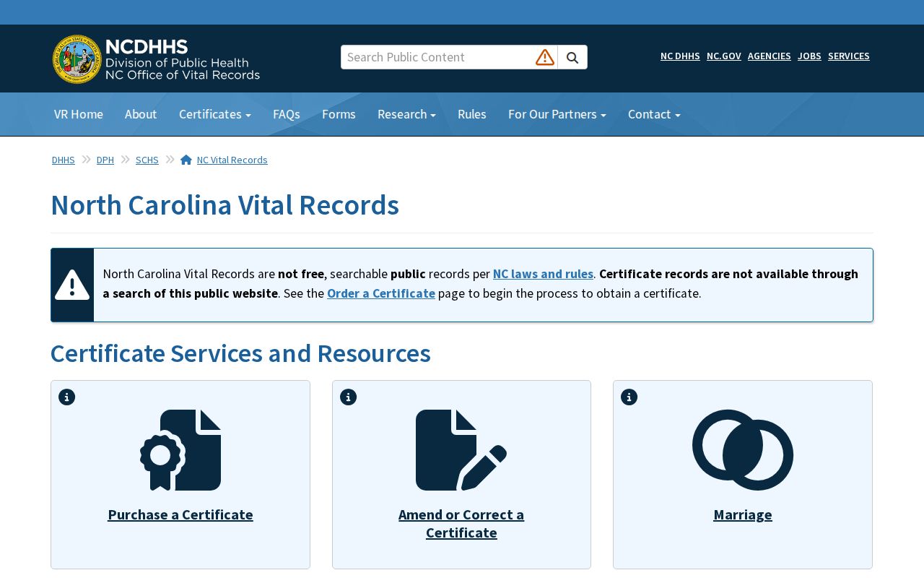Go to DHHS breadcrumb link

click(64, 160)
